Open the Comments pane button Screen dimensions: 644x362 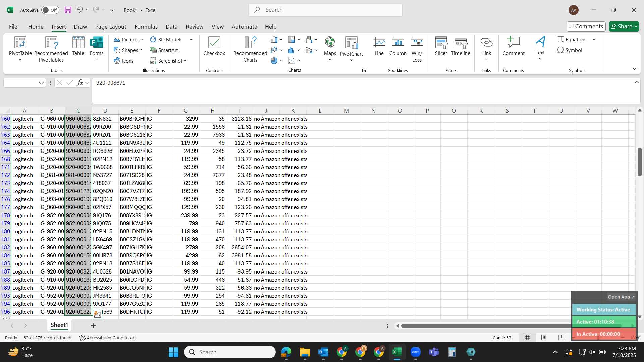coord(586,26)
